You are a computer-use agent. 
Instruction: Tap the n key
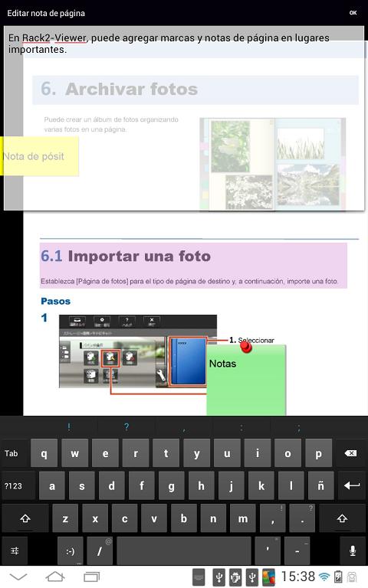[x=213, y=518]
